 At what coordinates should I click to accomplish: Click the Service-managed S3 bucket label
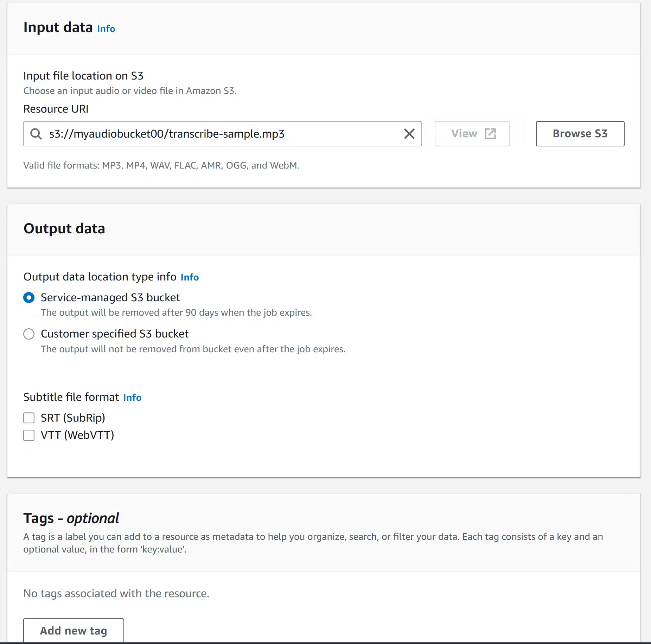[110, 298]
